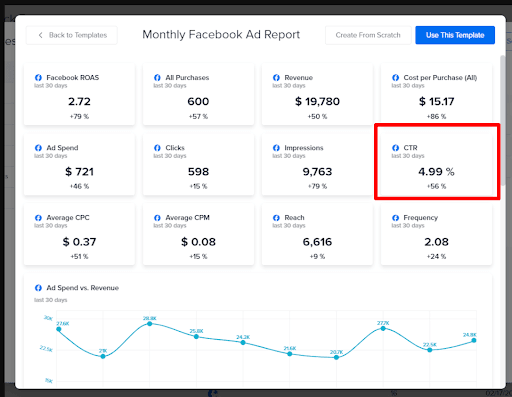This screenshot has height=397, width=512.
Task: Click the 21.6K data point on chart
Action: coord(290,354)
